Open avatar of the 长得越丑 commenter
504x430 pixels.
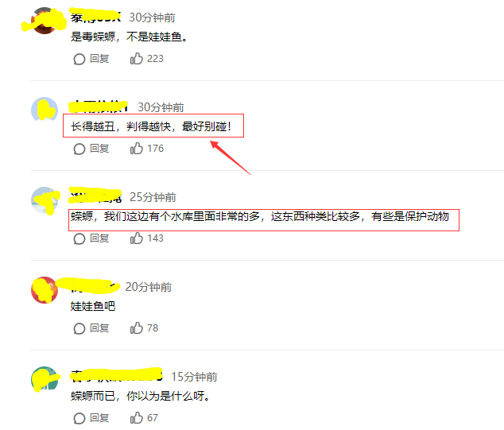point(45,110)
